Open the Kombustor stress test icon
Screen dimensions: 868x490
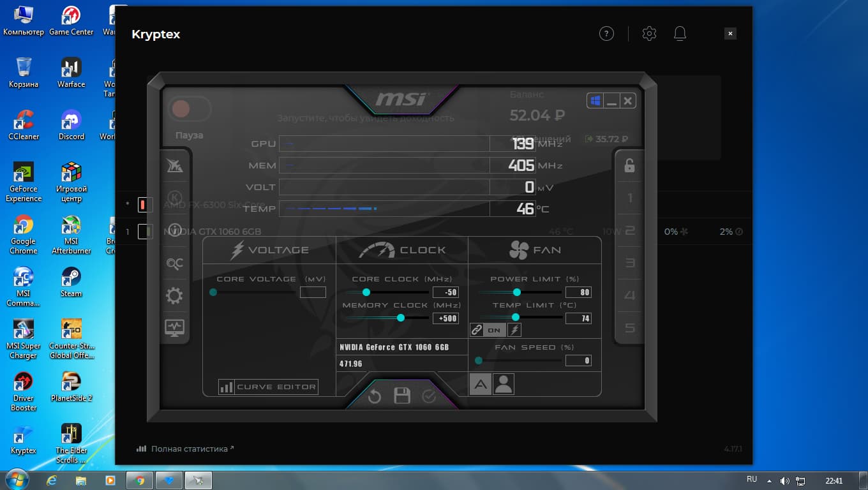[174, 197]
